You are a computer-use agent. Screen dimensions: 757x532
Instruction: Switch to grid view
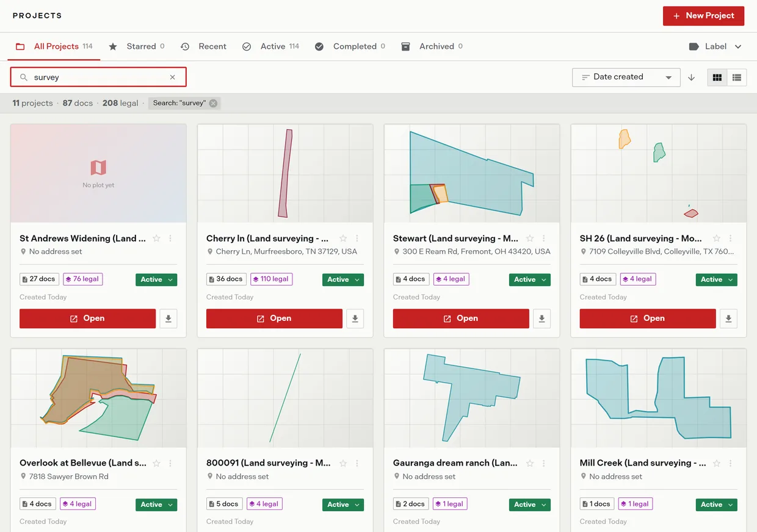pos(717,77)
